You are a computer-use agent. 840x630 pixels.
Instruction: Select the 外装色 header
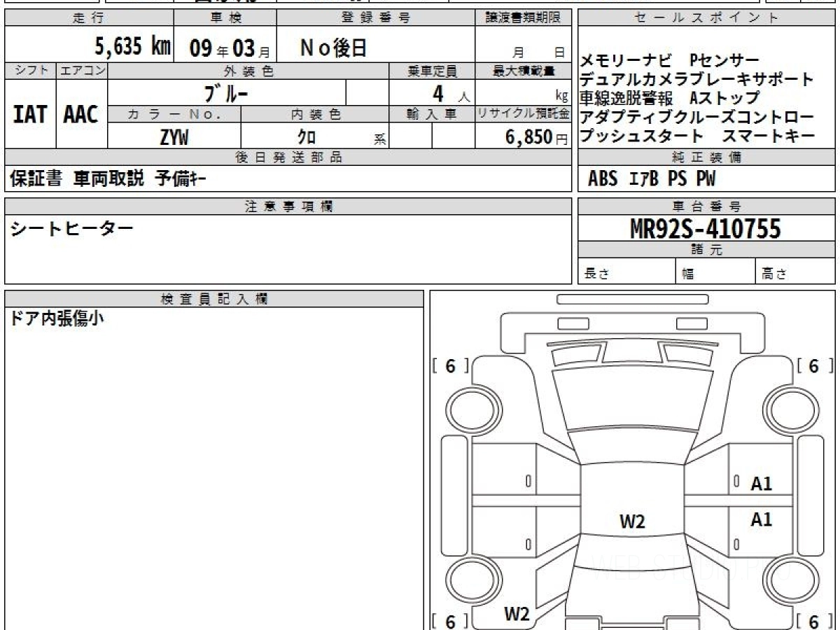tap(248, 71)
